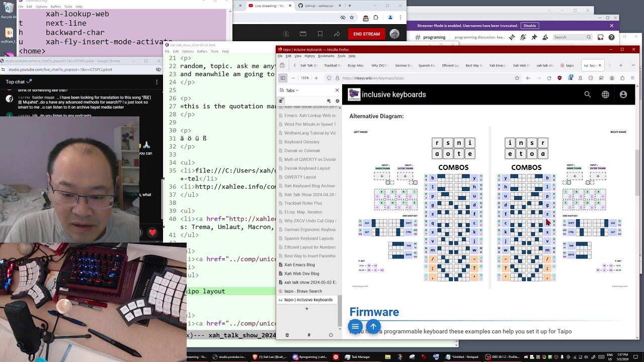Toggle the Firefox sidebar panel icon
644x362 pixels.
click(283, 78)
